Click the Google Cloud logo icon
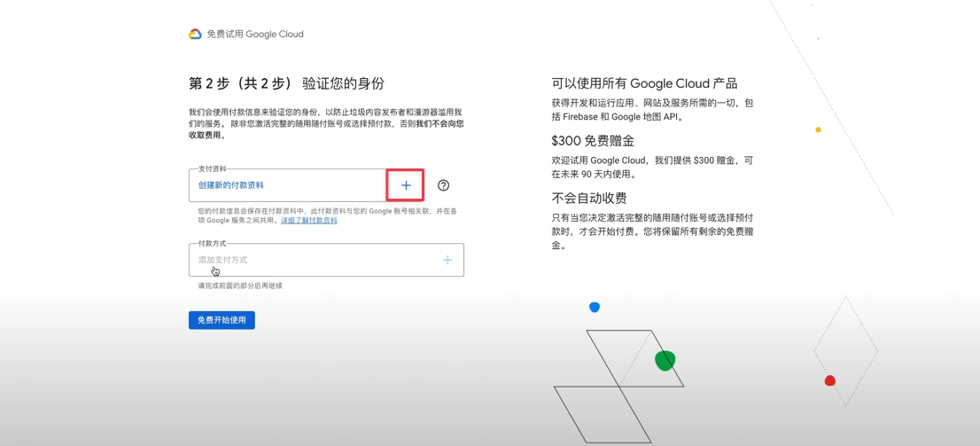This screenshot has width=980, height=446. pos(195,34)
